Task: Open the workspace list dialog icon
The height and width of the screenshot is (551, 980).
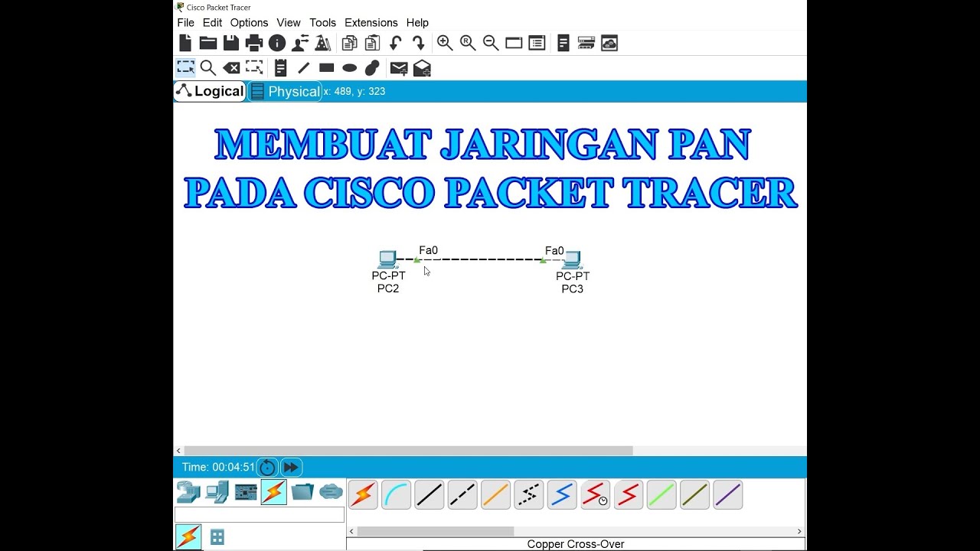Action: pyautogui.click(x=537, y=44)
